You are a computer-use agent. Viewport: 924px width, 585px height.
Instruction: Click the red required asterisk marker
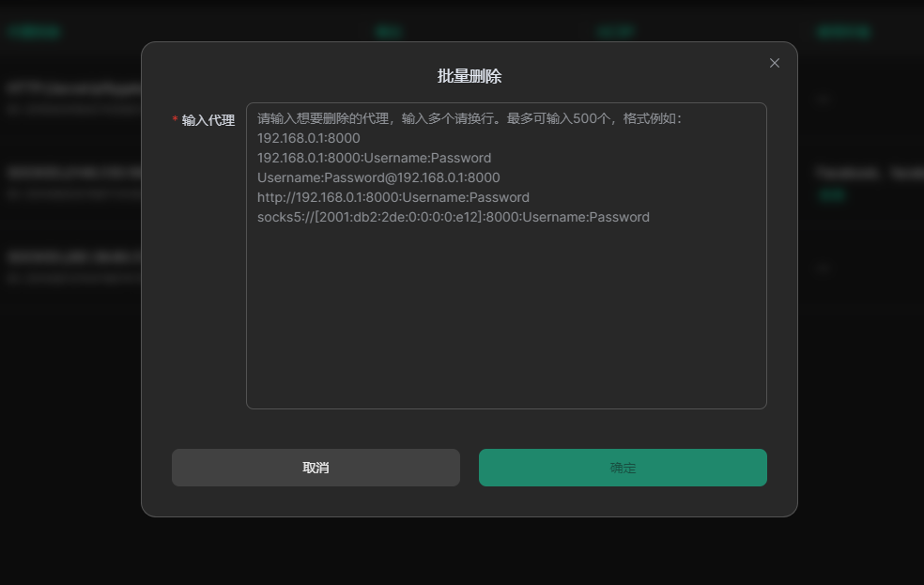point(175,120)
